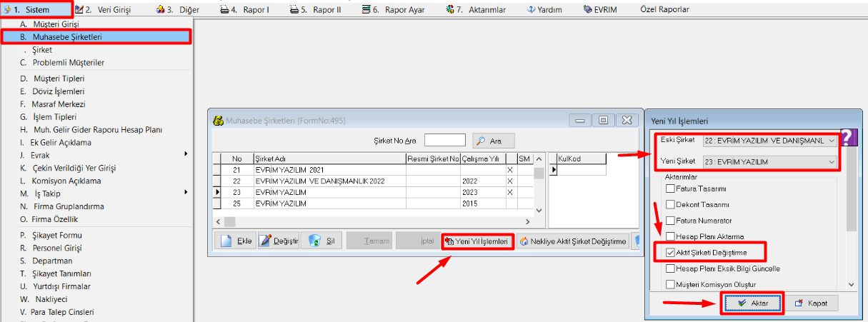Select A. Müşteri Girişi menu entry

[96, 24]
